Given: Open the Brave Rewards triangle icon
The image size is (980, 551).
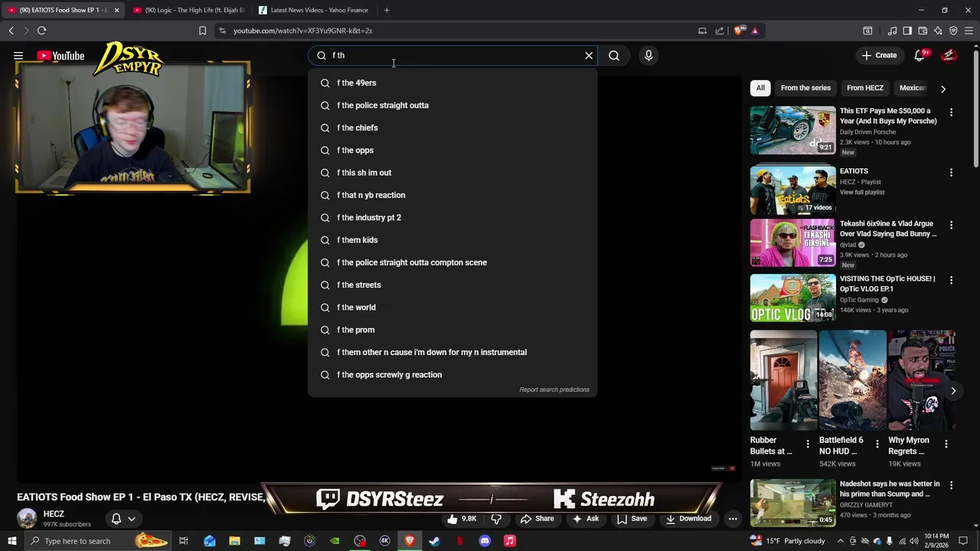Looking at the screenshot, I should (755, 31).
